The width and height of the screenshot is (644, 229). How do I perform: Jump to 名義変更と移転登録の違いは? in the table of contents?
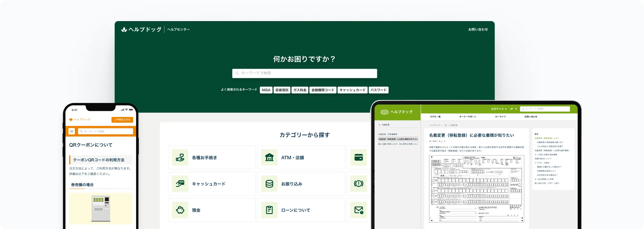(x=550, y=142)
